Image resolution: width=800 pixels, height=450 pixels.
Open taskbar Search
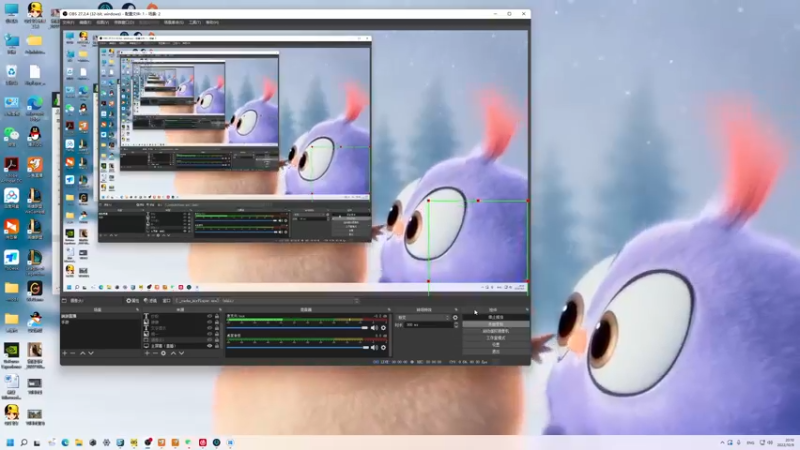(23, 442)
